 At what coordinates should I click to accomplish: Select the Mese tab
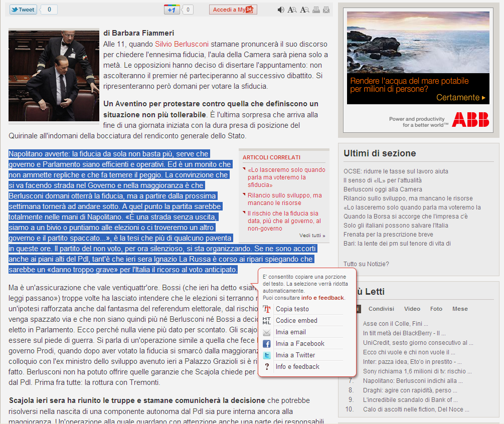[460, 309]
